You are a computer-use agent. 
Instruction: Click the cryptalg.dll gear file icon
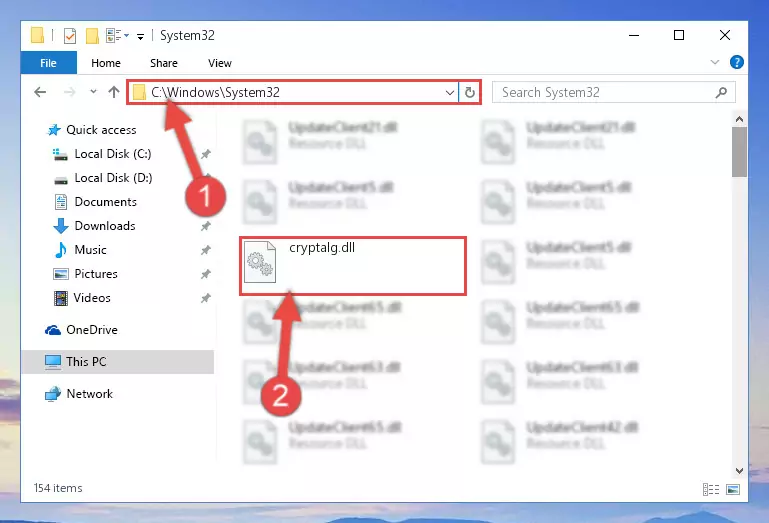tap(260, 262)
